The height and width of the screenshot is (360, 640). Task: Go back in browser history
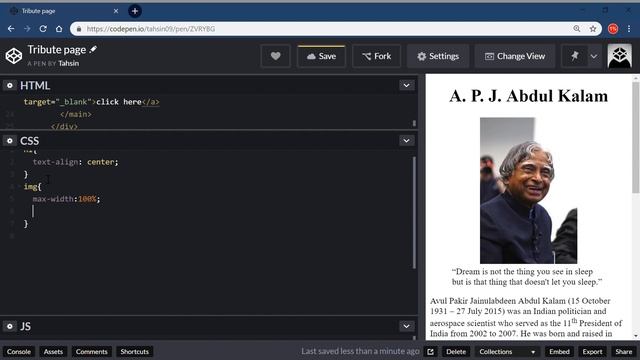click(x=11, y=29)
